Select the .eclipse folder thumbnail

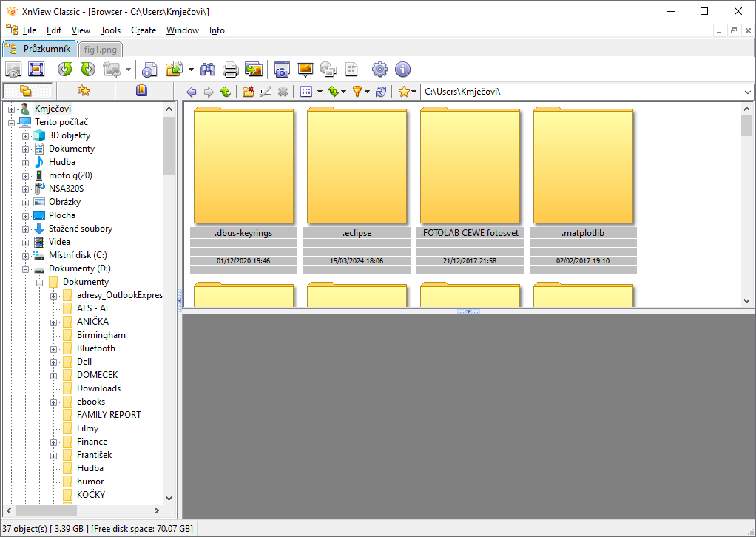click(357, 166)
